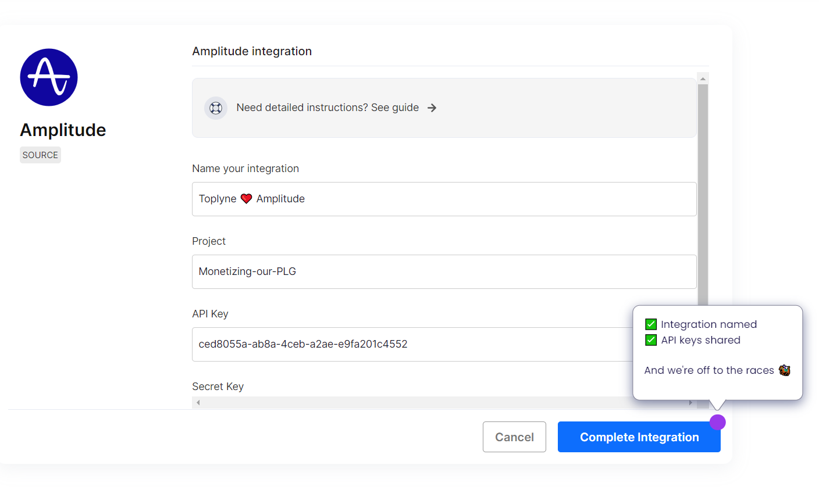Click the arrow beside See guide
819x504 pixels.
click(432, 108)
